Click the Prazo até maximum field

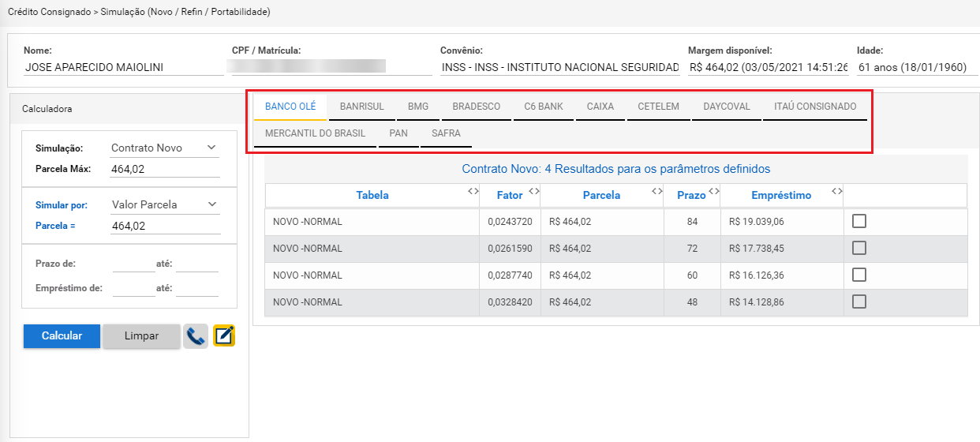[197, 264]
